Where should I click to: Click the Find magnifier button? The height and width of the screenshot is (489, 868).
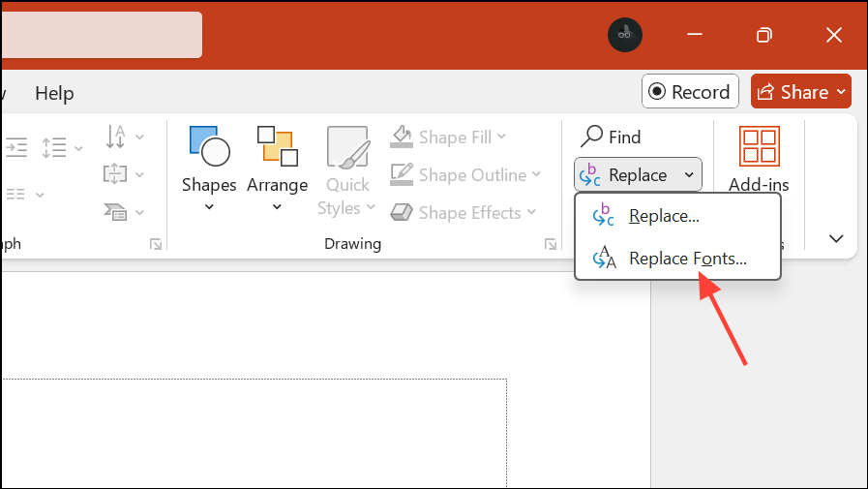613,138
